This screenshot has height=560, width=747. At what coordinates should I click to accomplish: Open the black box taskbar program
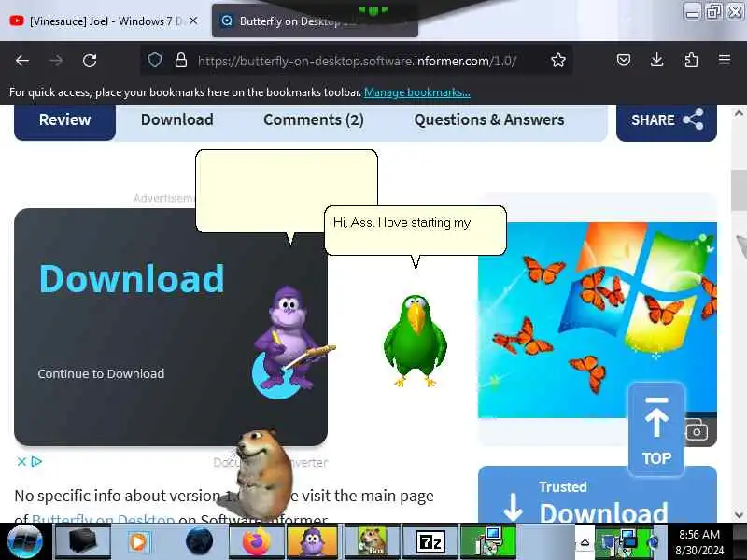click(x=83, y=541)
